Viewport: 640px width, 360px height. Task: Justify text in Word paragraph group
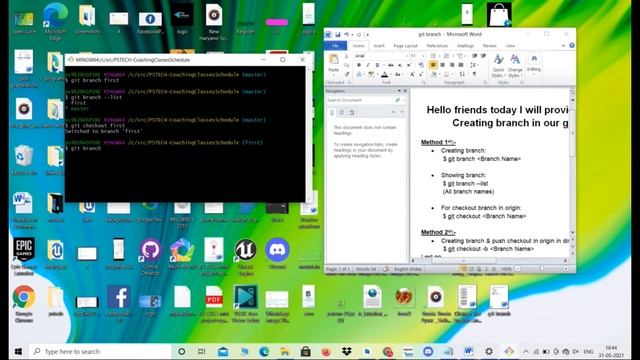461,65
